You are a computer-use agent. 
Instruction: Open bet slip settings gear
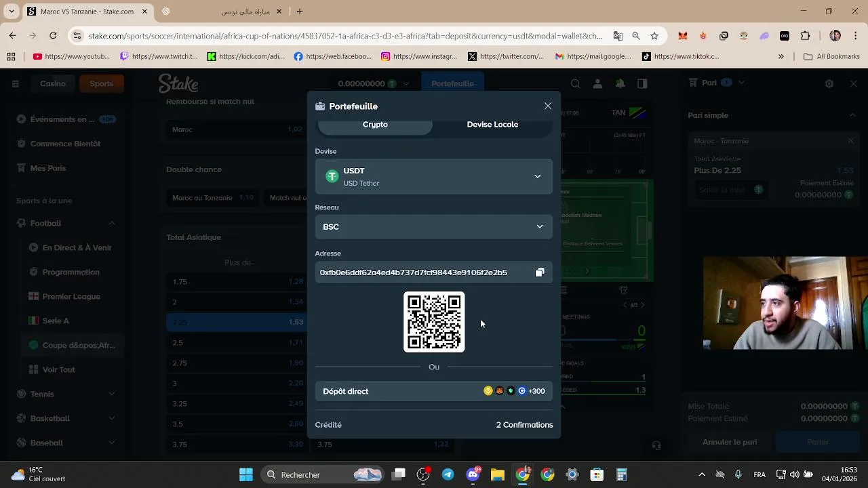pos(829,83)
